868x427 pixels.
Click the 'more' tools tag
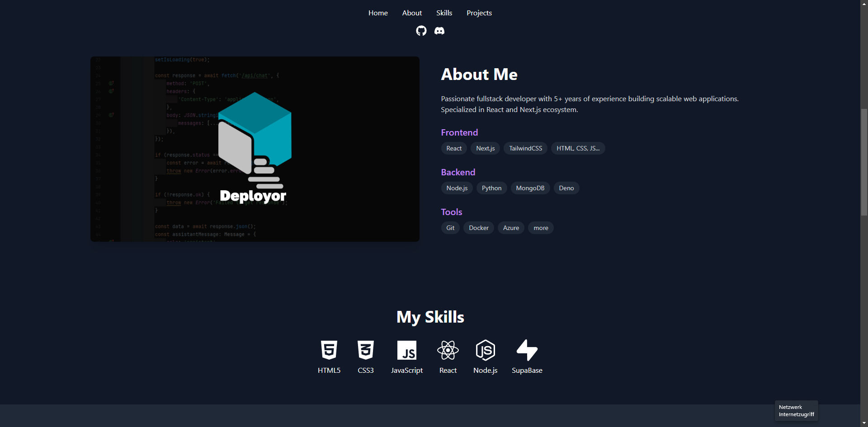tap(541, 228)
